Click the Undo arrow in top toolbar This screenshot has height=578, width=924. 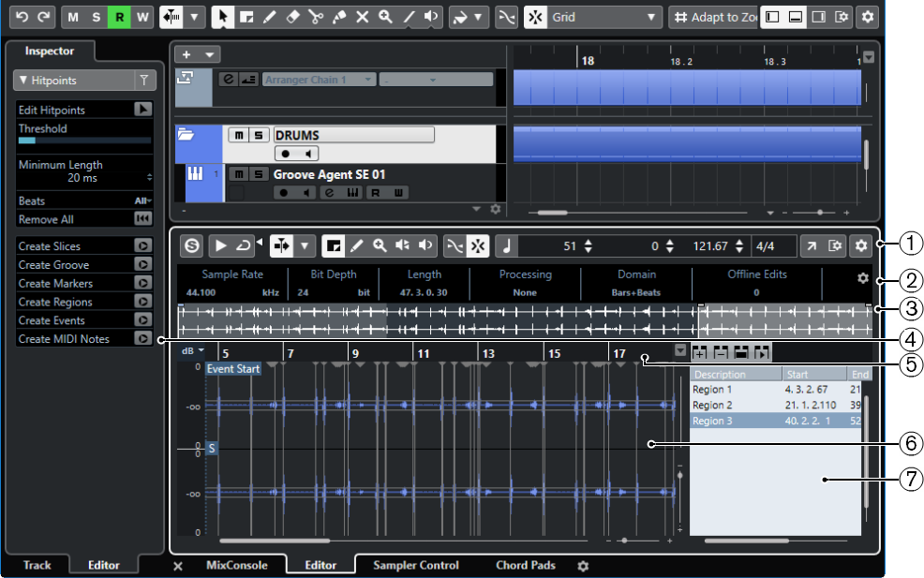(x=22, y=17)
